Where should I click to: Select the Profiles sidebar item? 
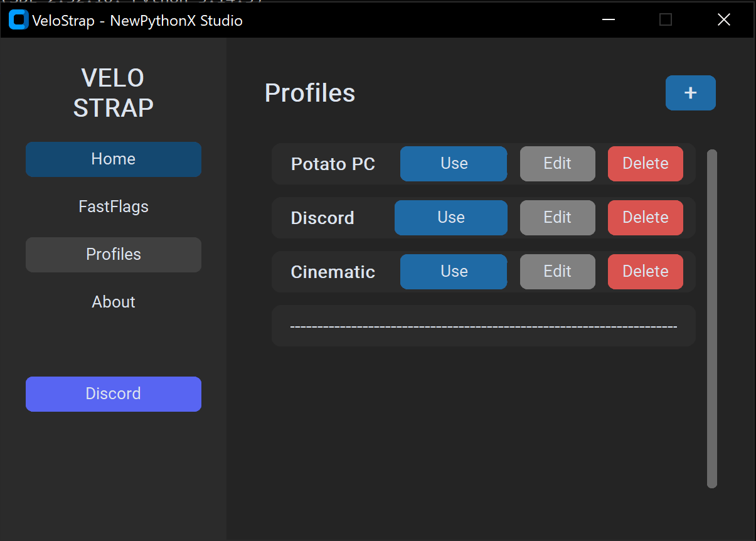tap(114, 254)
